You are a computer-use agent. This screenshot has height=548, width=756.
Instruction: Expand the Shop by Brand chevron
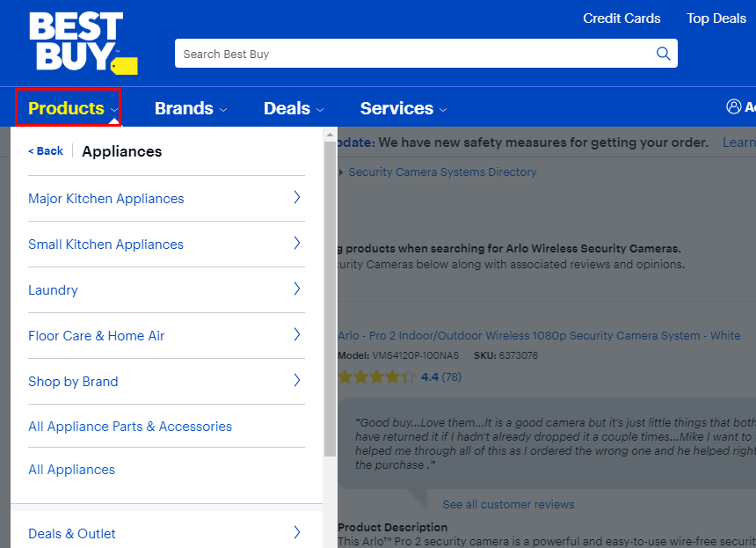click(297, 380)
